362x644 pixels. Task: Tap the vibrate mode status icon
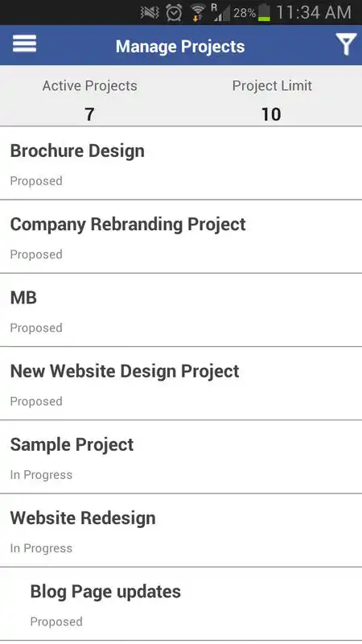150,13
